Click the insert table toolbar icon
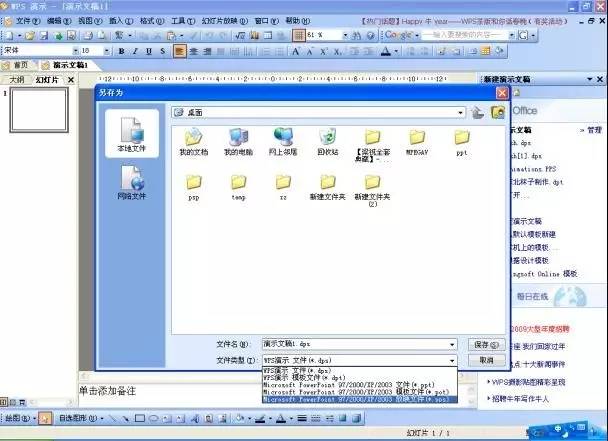The height and width of the screenshot is (441, 608). tap(268, 36)
